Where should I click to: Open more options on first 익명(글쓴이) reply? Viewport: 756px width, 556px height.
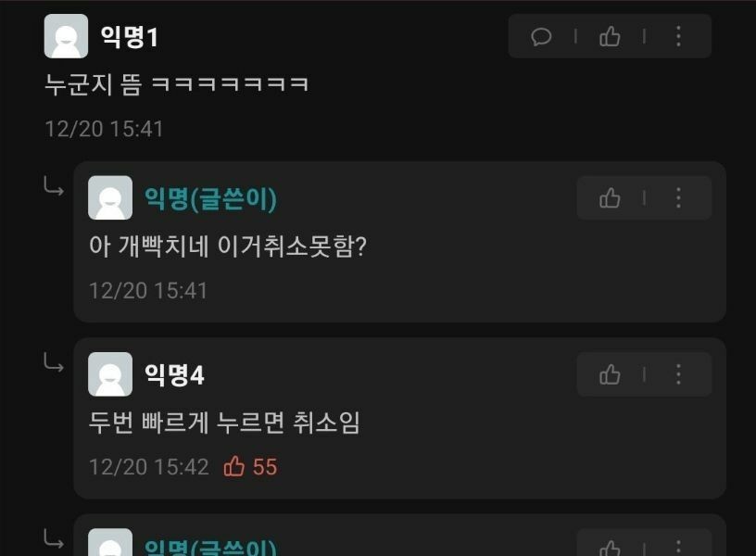678,198
